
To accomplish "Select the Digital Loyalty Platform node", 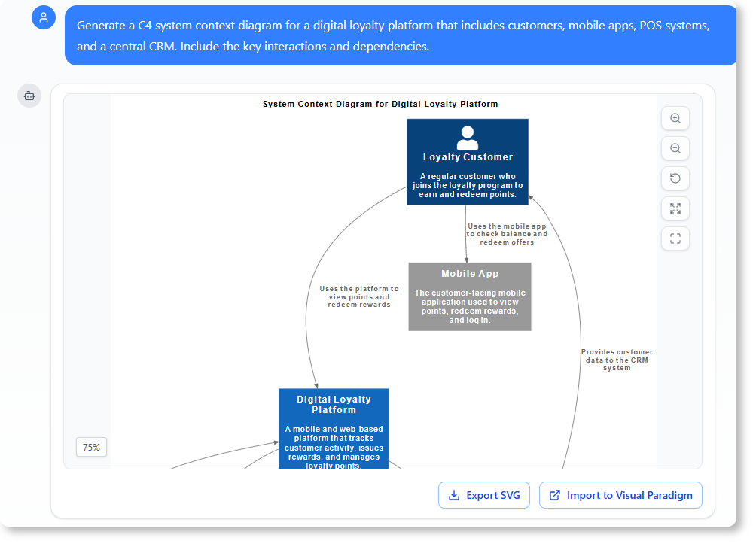I will click(x=333, y=427).
